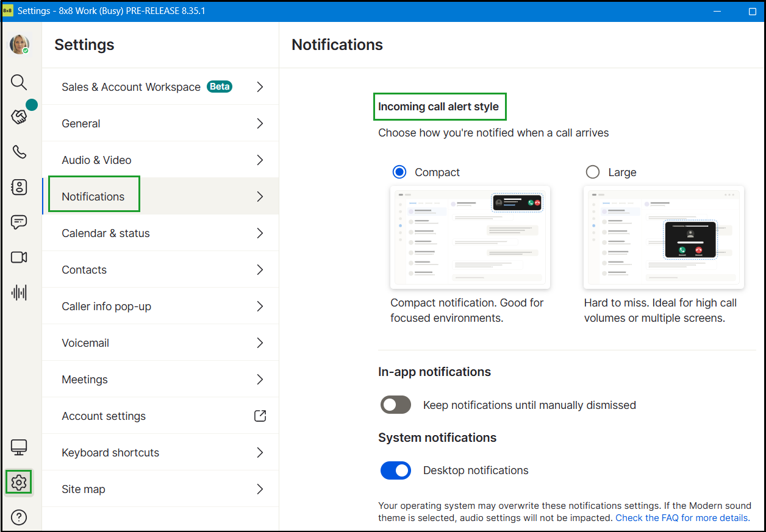Screen dimensions: 766x532
Task: Expand the Notifications chevron
Action: pos(260,196)
